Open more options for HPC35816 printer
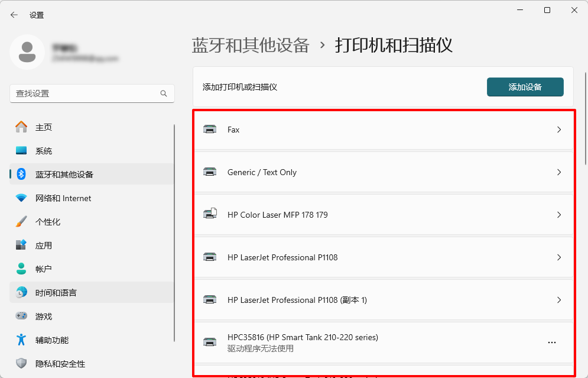Viewport: 588px width, 378px height. point(551,343)
